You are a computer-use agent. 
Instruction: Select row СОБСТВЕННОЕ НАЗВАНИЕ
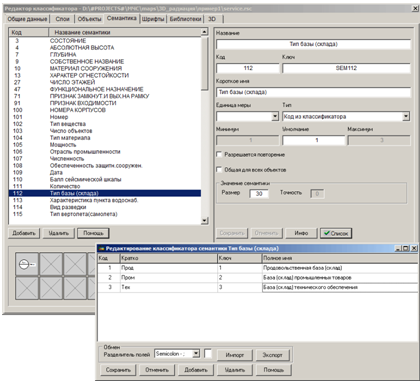105,62
